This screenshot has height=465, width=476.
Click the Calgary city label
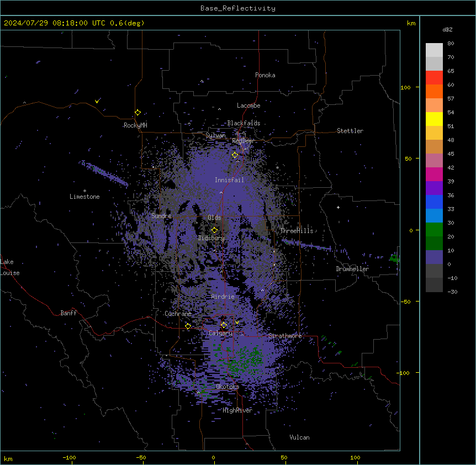220,333
